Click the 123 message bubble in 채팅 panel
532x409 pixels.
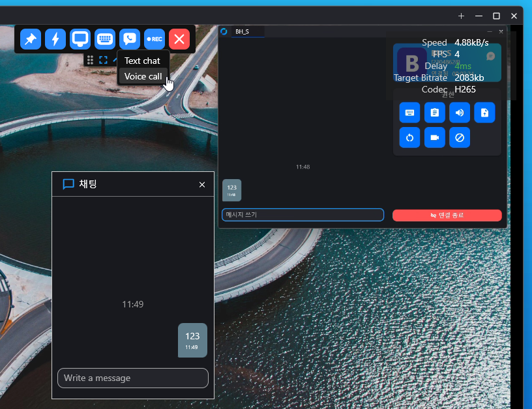[x=192, y=340]
